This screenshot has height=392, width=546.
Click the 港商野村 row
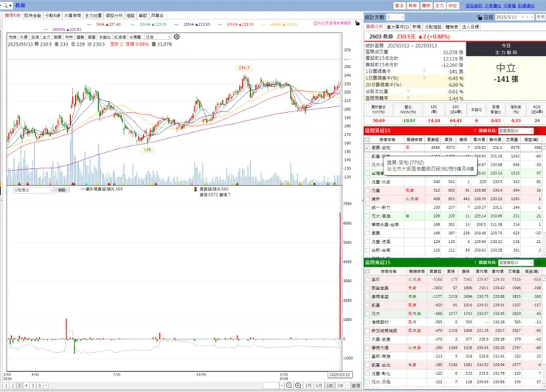click(x=453, y=323)
